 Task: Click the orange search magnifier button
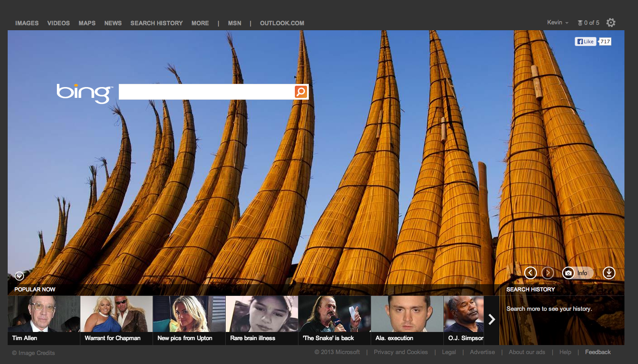[x=301, y=92]
